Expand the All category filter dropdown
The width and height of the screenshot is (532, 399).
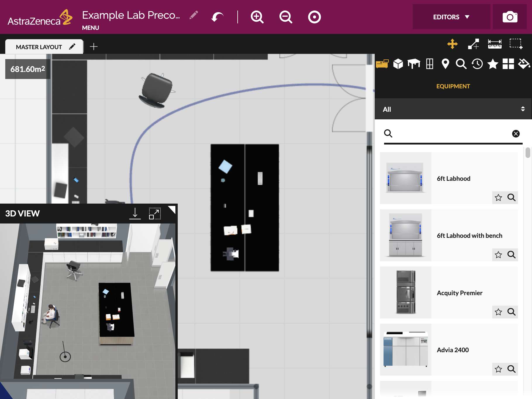tap(453, 109)
